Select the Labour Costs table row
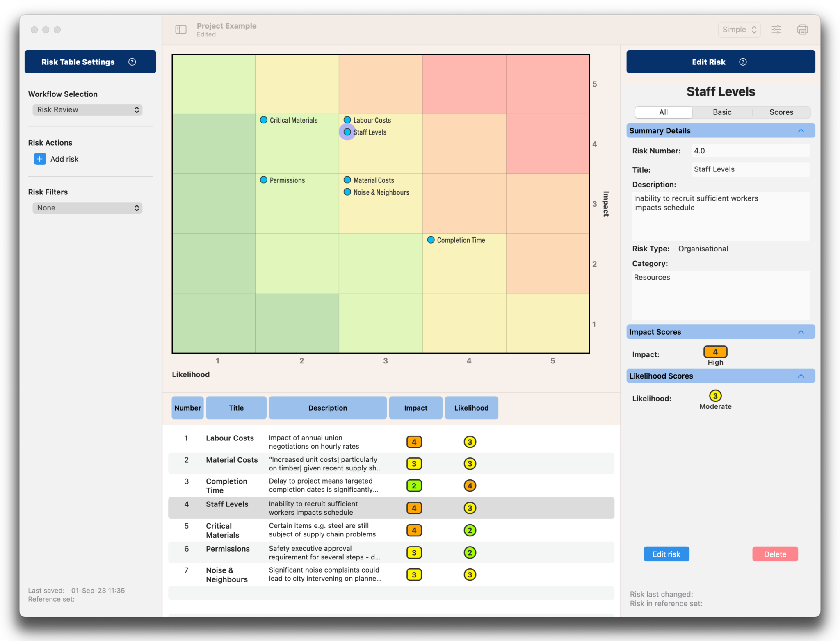Screen dimensions: 840x641 click(391, 442)
